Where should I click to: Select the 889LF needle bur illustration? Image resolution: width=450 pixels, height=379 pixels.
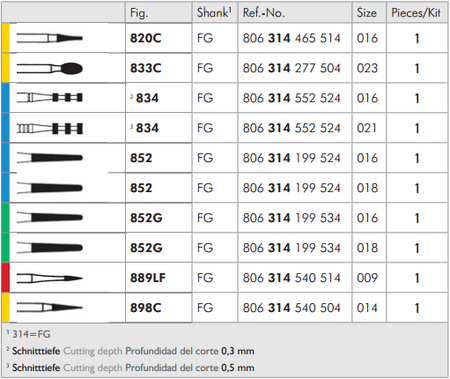point(50,278)
